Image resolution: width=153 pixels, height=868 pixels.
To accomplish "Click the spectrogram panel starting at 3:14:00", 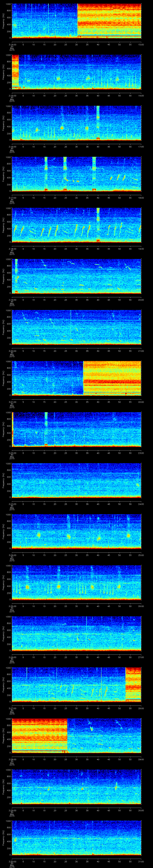I will [76, 21].
